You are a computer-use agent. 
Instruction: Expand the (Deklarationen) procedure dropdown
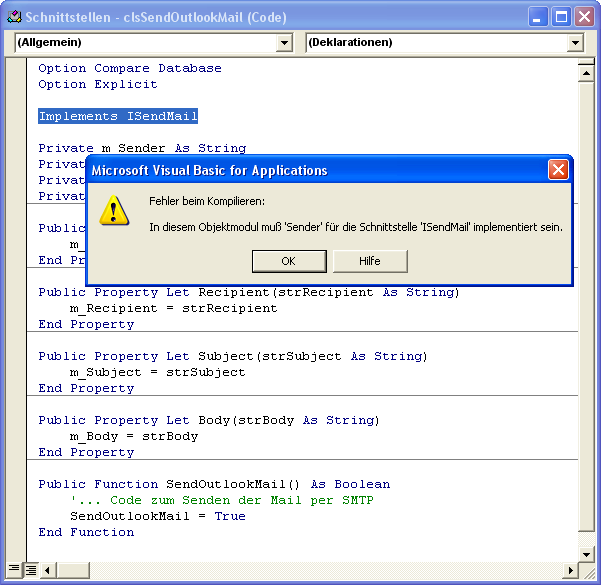[574, 43]
